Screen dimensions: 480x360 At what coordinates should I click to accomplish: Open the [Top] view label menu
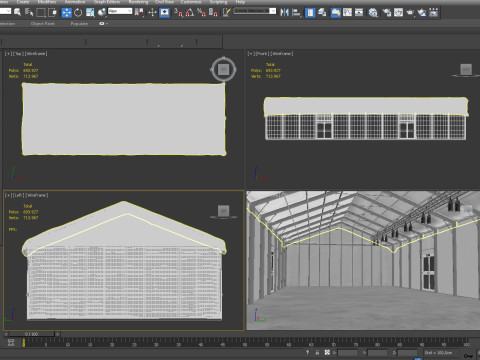tap(18, 54)
